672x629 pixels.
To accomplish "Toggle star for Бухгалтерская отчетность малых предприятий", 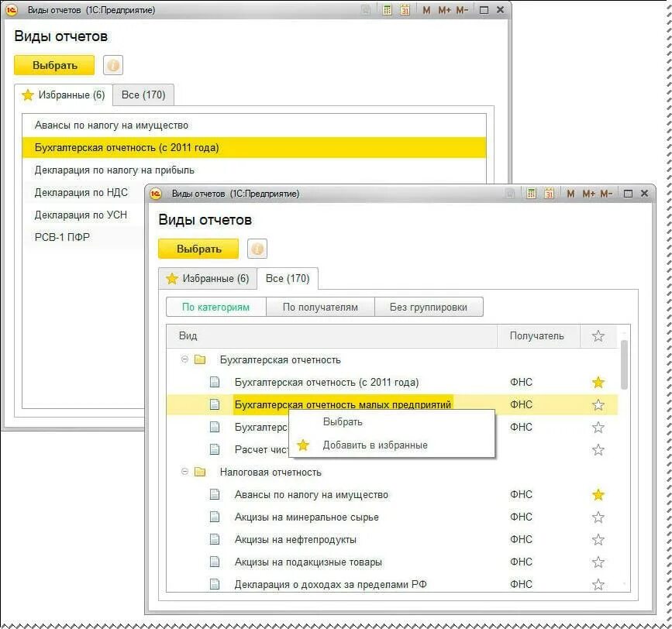I will click(598, 404).
